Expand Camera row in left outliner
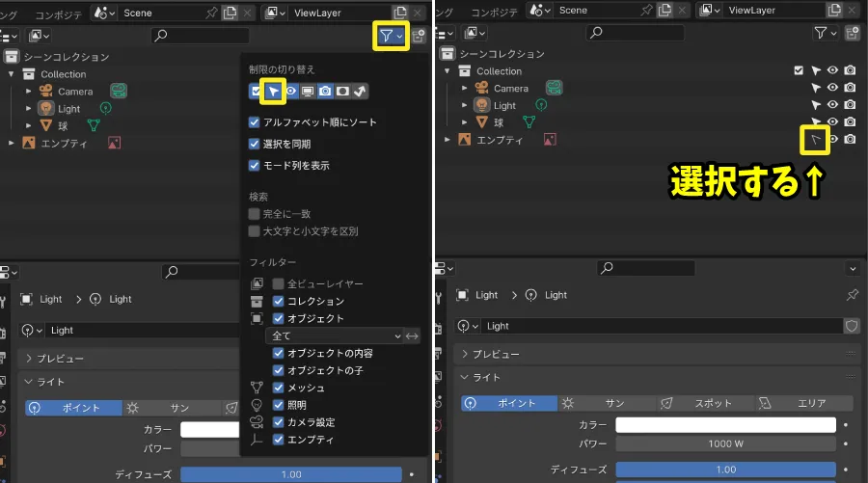This screenshot has width=868, height=483. pyautogui.click(x=28, y=92)
